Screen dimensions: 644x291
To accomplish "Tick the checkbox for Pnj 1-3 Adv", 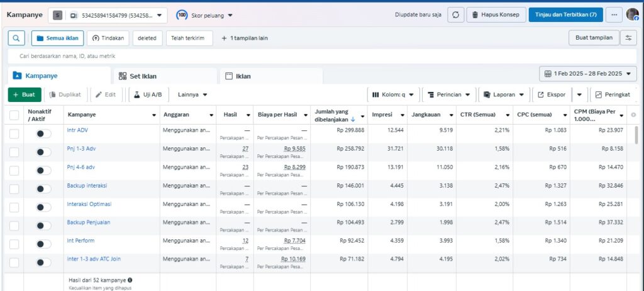I will [14, 152].
